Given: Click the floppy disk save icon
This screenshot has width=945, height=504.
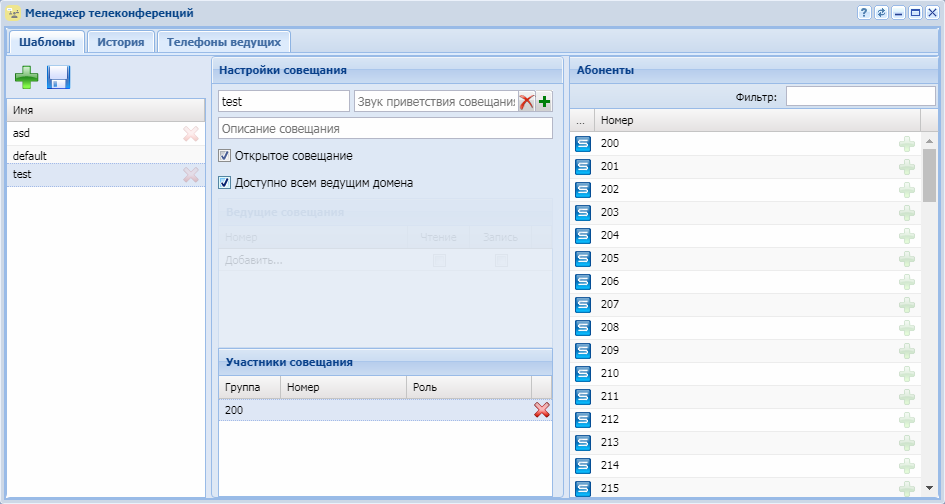Looking at the screenshot, I should coord(58,77).
